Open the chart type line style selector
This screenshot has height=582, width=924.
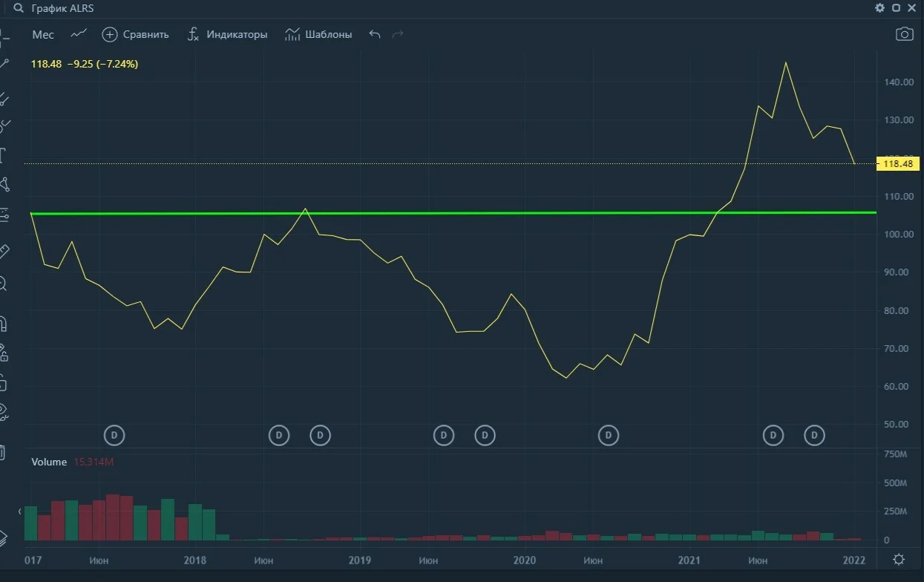pos(79,34)
